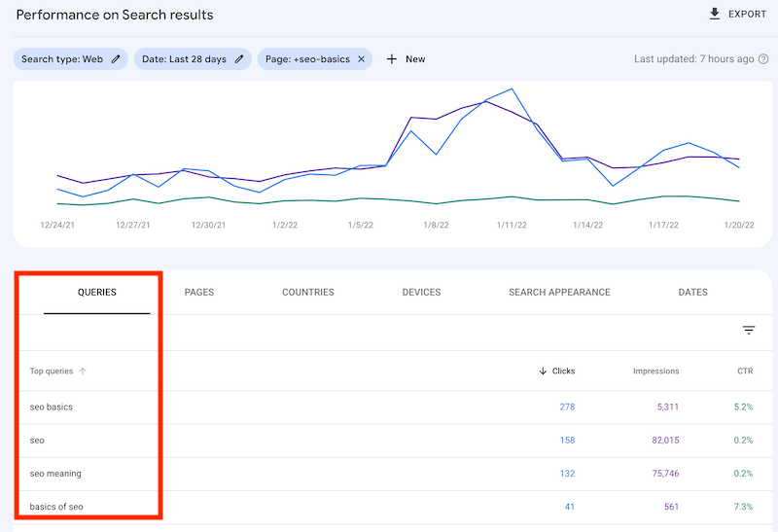Open the Devices tab
Image resolution: width=778 pixels, height=532 pixels.
coord(421,292)
